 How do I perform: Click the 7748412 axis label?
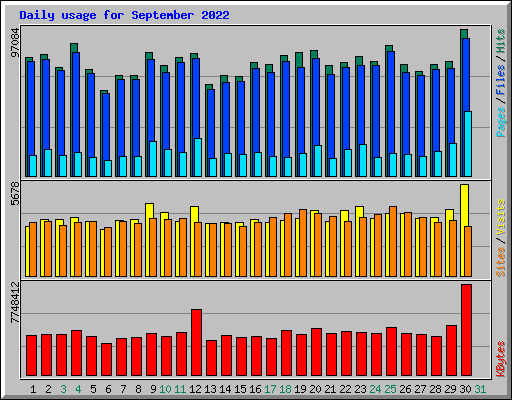15,303
